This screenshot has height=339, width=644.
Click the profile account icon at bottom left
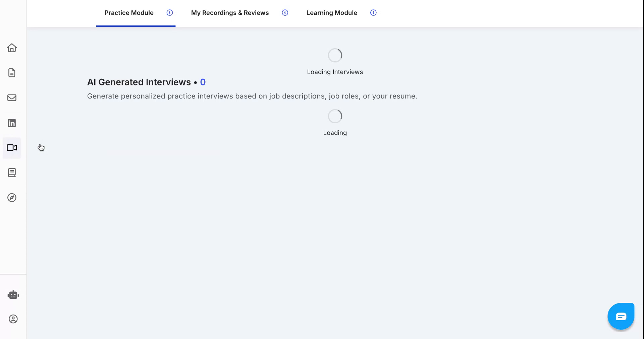click(13, 319)
